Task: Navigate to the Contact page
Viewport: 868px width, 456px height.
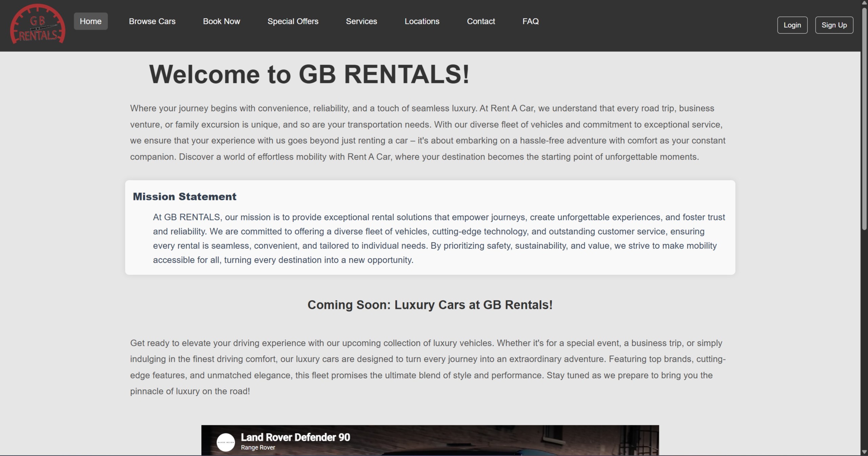Action: tap(481, 21)
